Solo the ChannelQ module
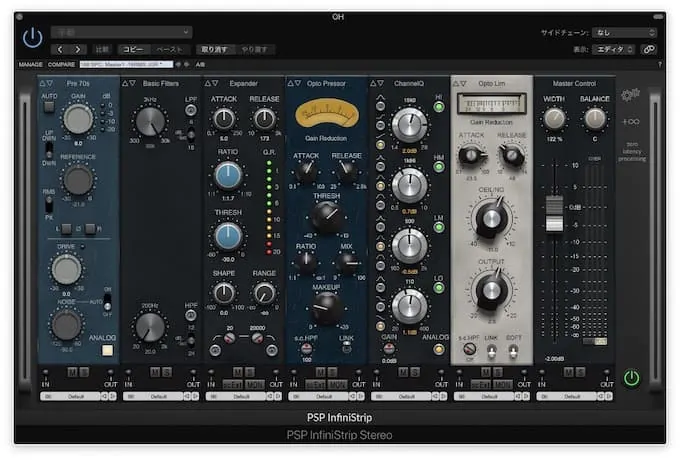Screen dimensions: 680x460 [x=415, y=372]
